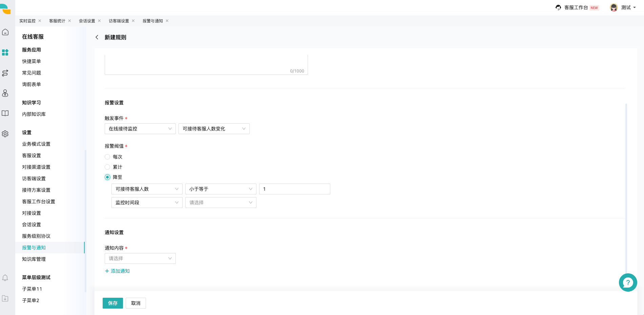The height and width of the screenshot is (315, 644).
Task: Click the 添加通知 link
Action: click(x=117, y=271)
